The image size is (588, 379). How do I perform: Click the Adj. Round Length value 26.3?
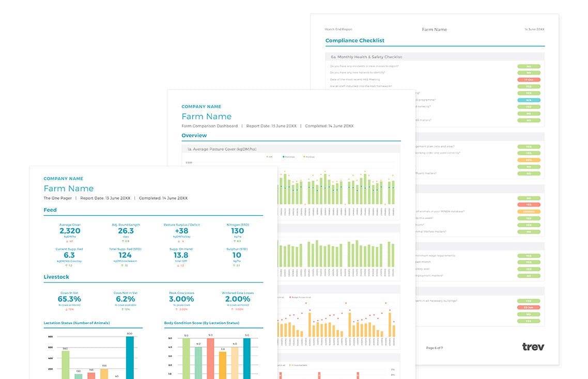[x=126, y=231]
